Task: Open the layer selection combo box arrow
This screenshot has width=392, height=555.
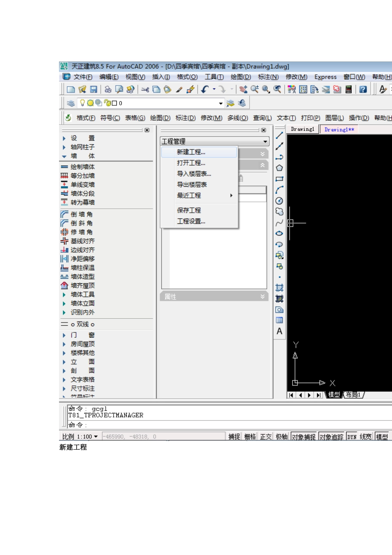Action: tap(221, 103)
